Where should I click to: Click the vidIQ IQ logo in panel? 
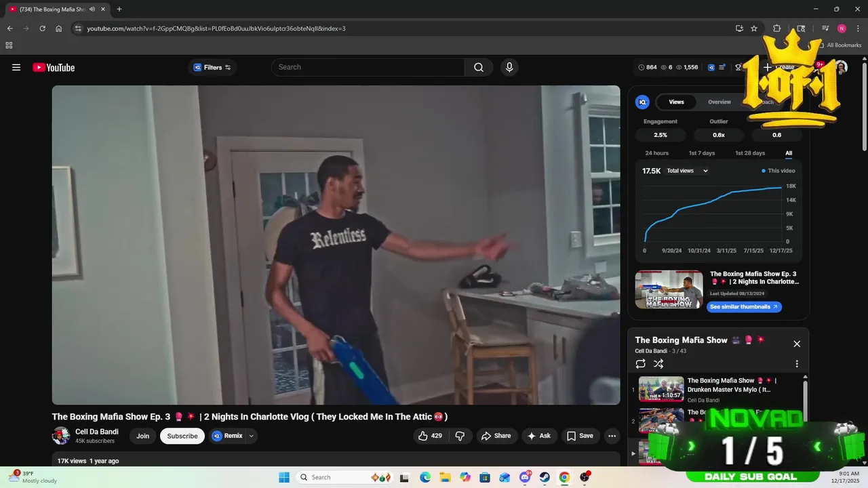[x=642, y=102]
